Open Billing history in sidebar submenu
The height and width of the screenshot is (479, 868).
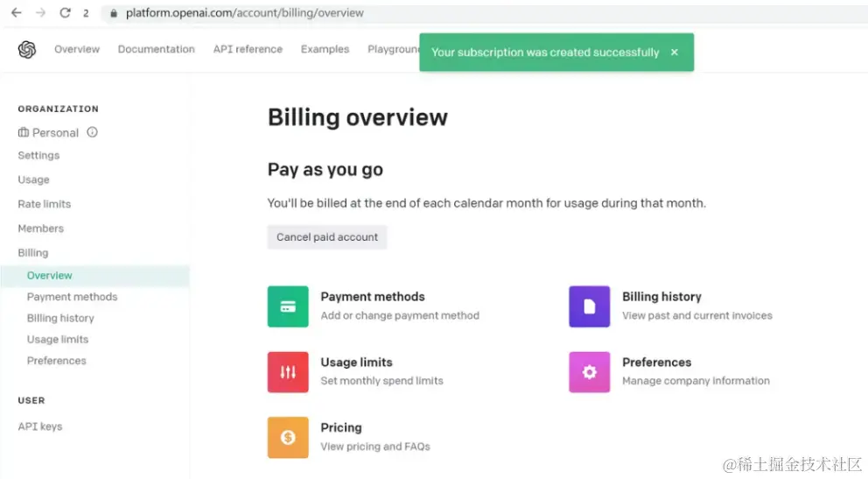pyautogui.click(x=60, y=319)
